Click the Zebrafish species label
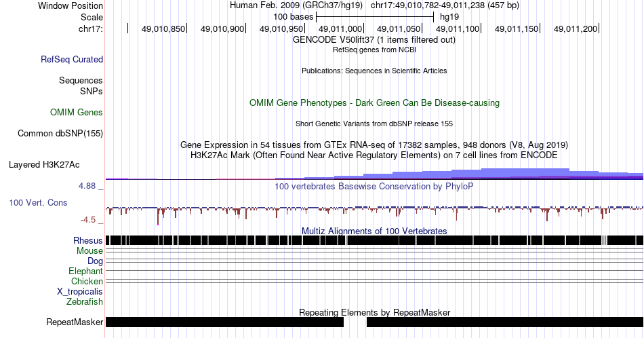 click(x=85, y=301)
